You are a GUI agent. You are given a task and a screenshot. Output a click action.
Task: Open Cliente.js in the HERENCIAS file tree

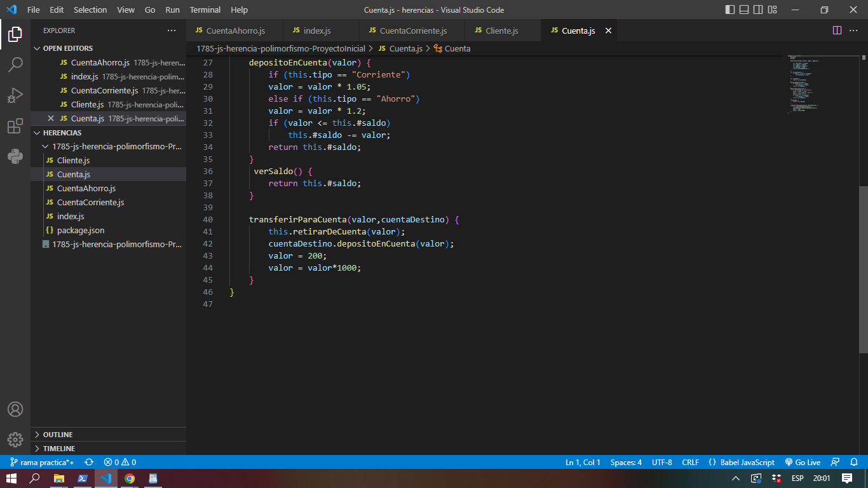pos(108,160)
